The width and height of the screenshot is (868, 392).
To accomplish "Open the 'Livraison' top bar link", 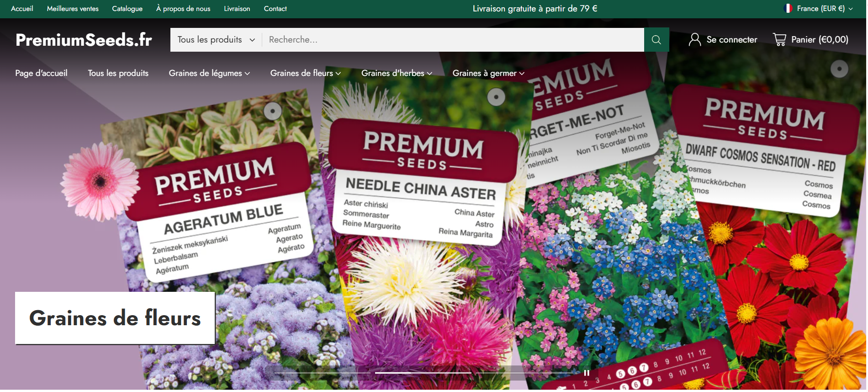I will tap(237, 9).
